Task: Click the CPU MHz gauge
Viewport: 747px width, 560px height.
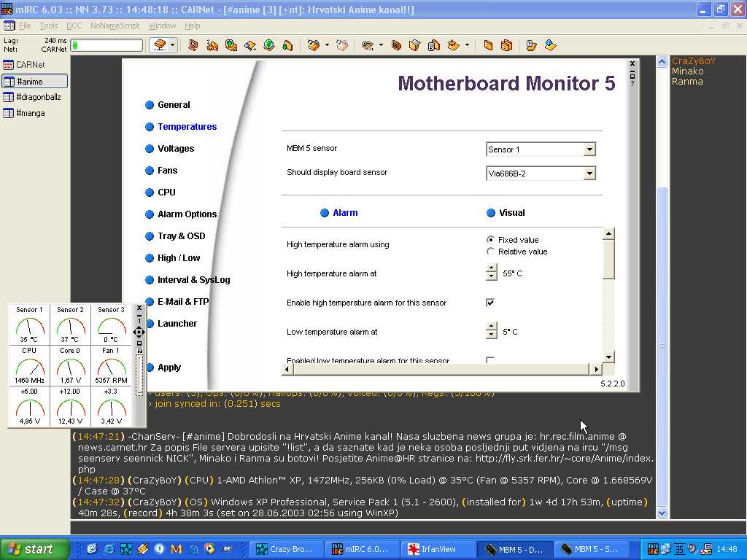Action: coord(28,365)
